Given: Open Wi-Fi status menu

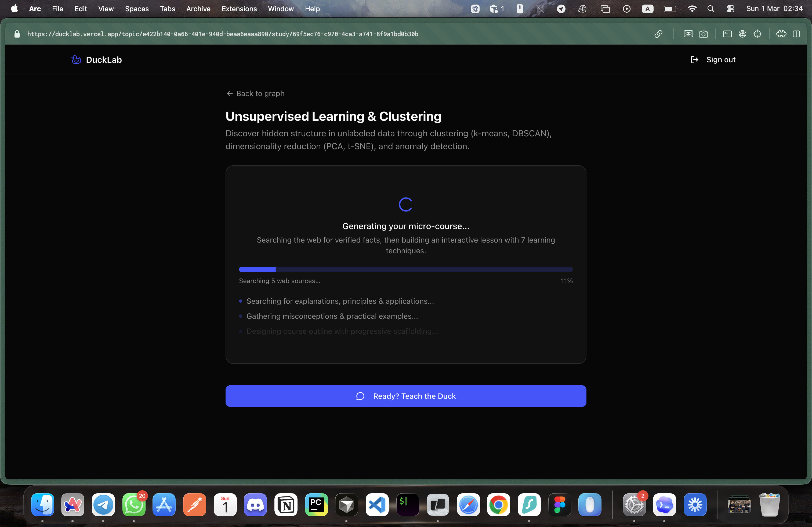Looking at the screenshot, I should 691,9.
